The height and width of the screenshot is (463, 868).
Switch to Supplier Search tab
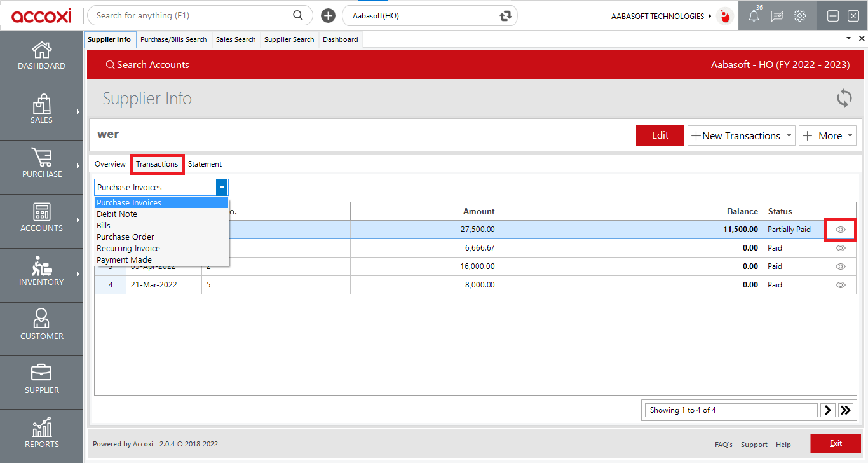[289, 39]
